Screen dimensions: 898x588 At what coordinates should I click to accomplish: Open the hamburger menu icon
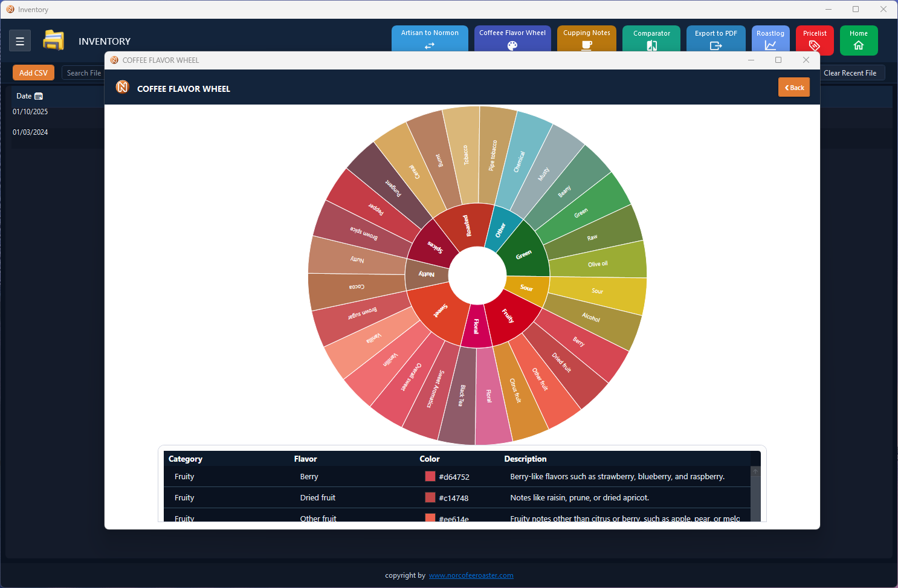coord(20,41)
